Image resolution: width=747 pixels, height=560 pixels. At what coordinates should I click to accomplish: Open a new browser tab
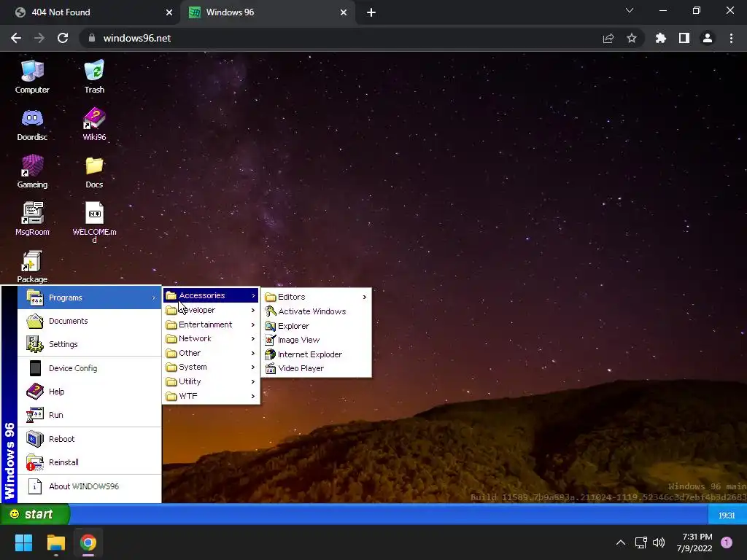point(371,12)
